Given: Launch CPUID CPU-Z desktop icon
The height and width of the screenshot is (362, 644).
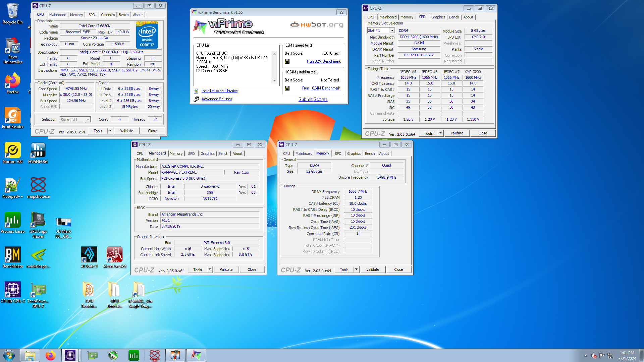Looking at the screenshot, I should coord(13,292).
